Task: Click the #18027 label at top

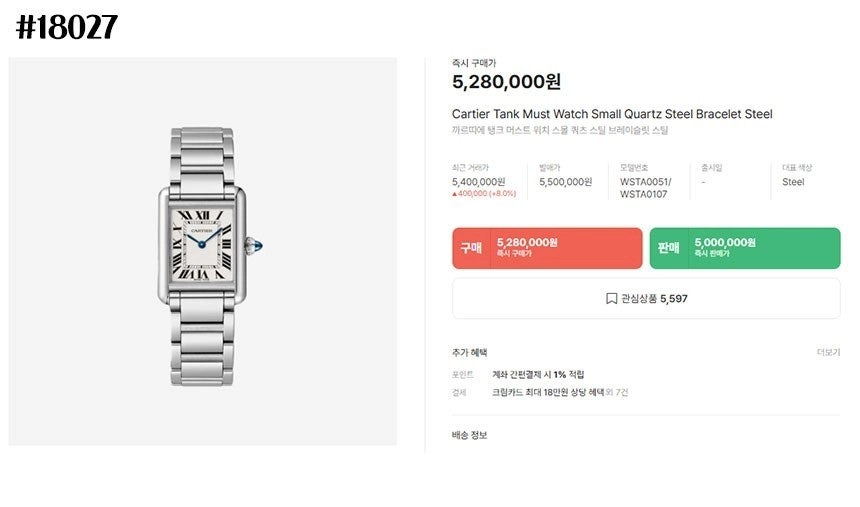Action: [x=66, y=28]
